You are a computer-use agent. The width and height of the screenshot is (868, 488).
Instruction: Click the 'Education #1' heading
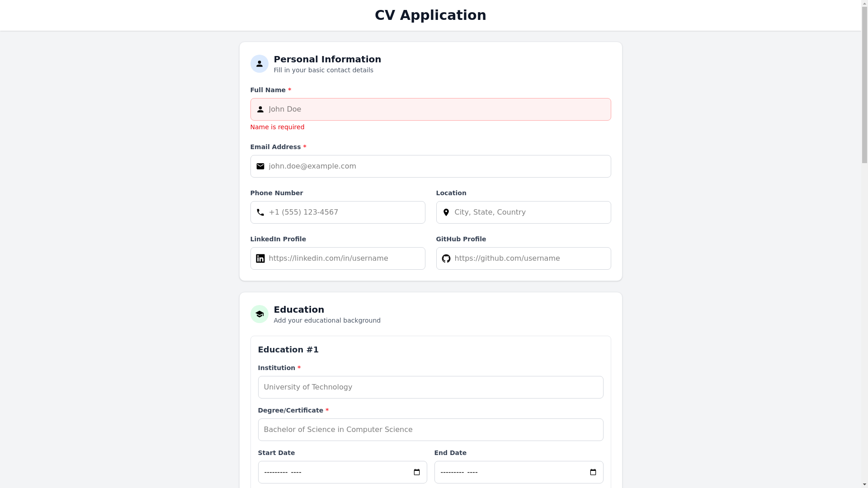pos(288,350)
